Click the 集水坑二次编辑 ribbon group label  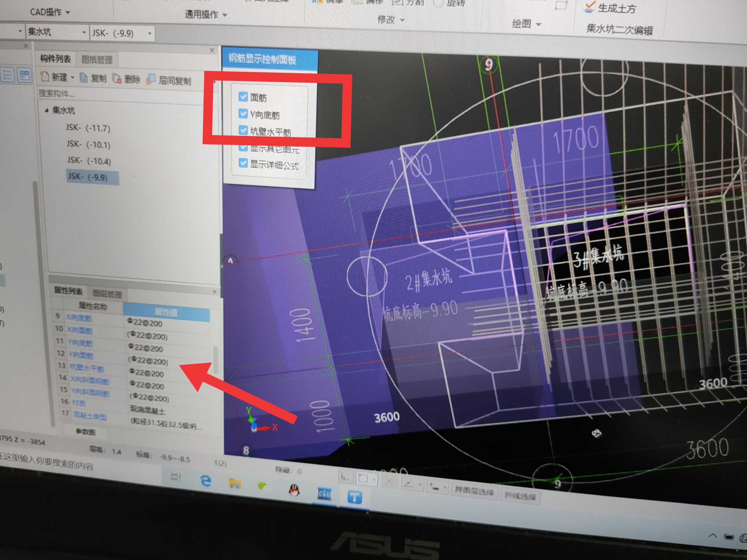point(620,29)
